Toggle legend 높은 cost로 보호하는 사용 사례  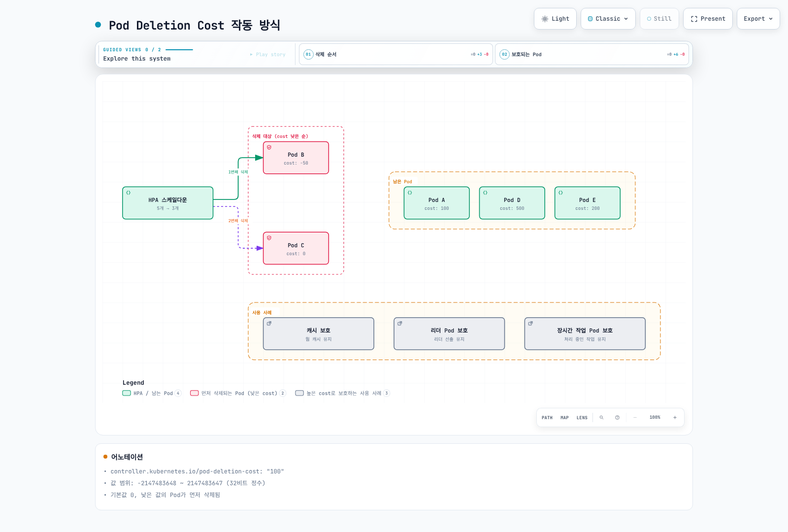342,393
